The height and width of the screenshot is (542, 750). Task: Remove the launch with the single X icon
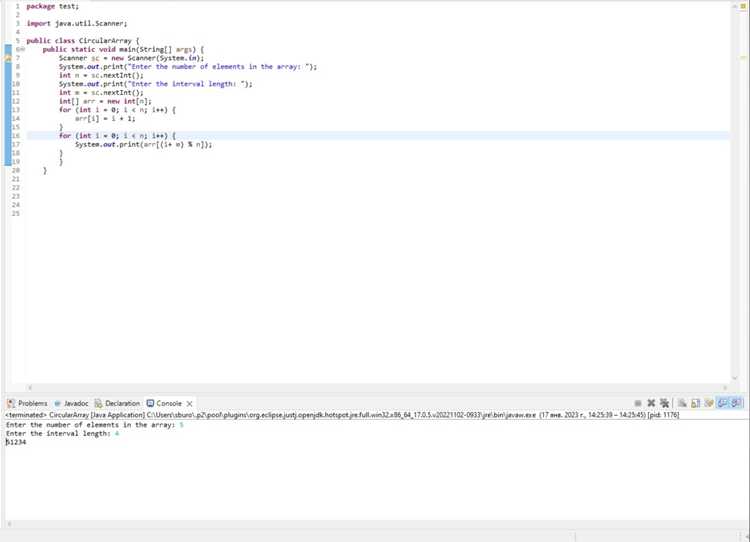(x=651, y=403)
